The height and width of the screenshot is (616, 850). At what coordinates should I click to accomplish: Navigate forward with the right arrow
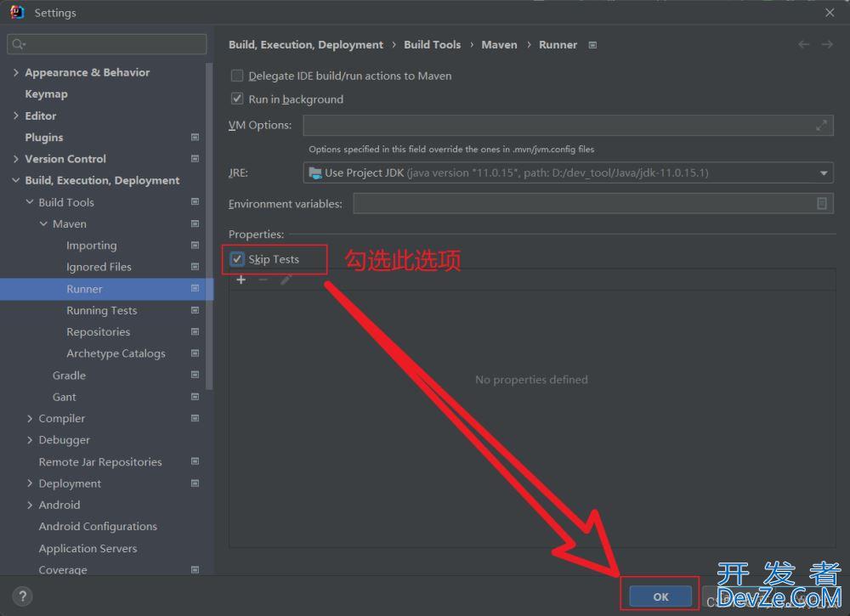click(827, 44)
